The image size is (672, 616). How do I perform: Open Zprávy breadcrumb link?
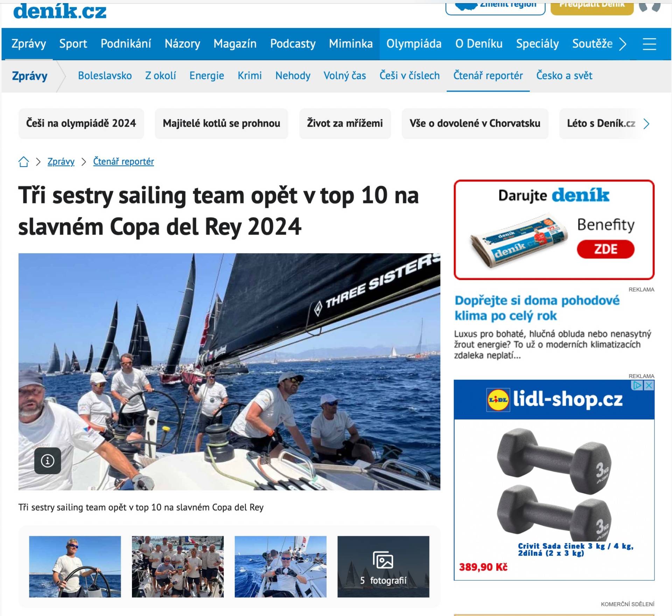coord(61,162)
